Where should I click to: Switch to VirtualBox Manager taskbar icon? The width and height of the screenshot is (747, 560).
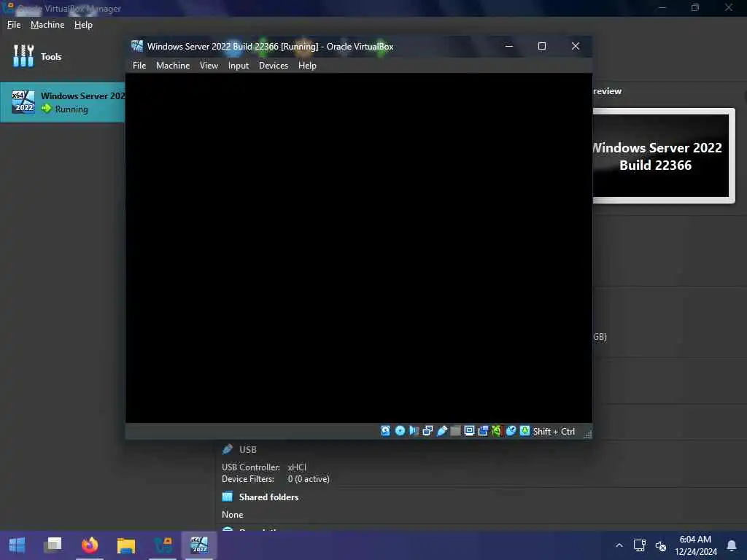[x=163, y=545]
